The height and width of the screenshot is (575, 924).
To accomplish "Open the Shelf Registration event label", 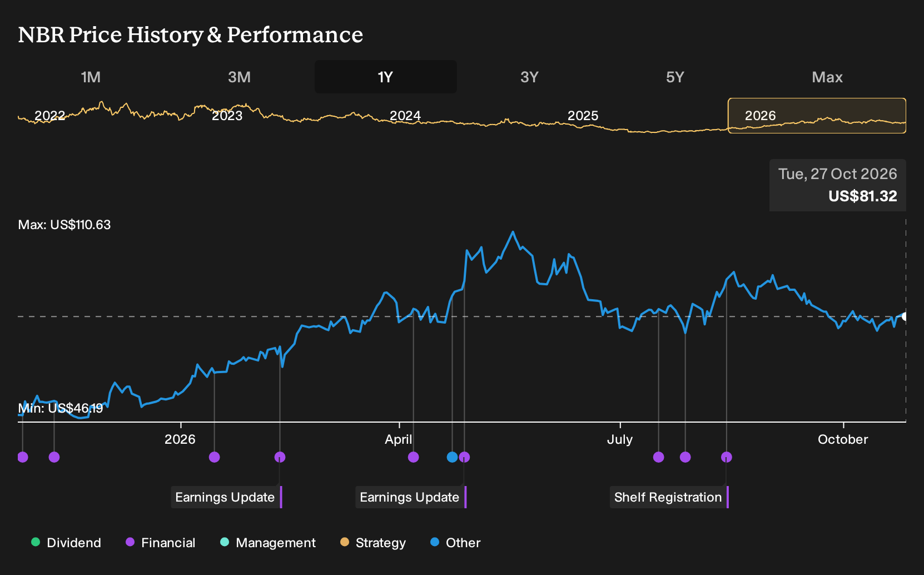I will (669, 497).
